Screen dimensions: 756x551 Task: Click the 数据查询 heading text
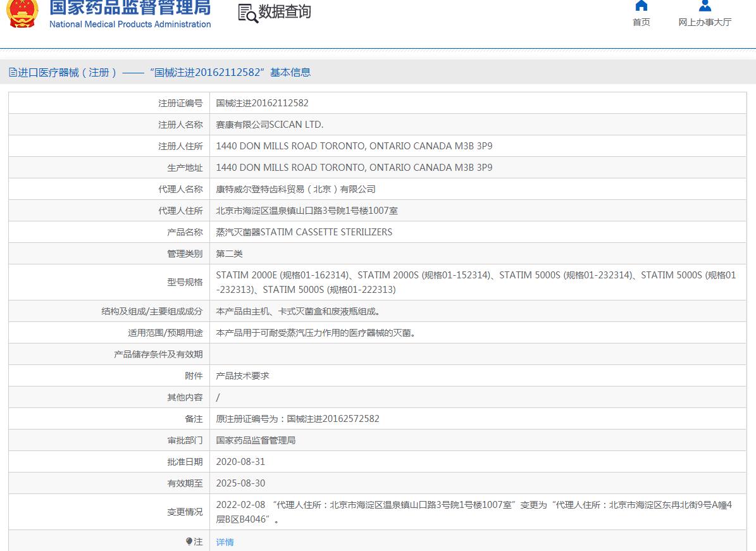coord(285,11)
